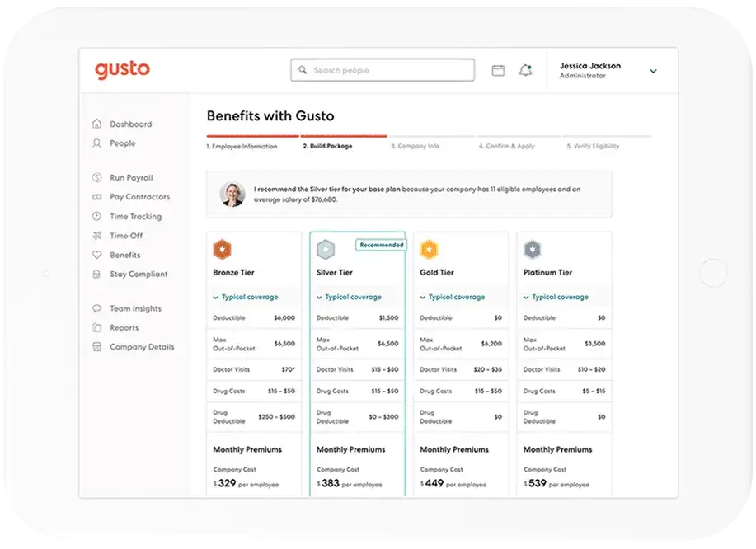The image size is (756, 549).
Task: Click the Benefits with Gusto heading
Action: (270, 116)
